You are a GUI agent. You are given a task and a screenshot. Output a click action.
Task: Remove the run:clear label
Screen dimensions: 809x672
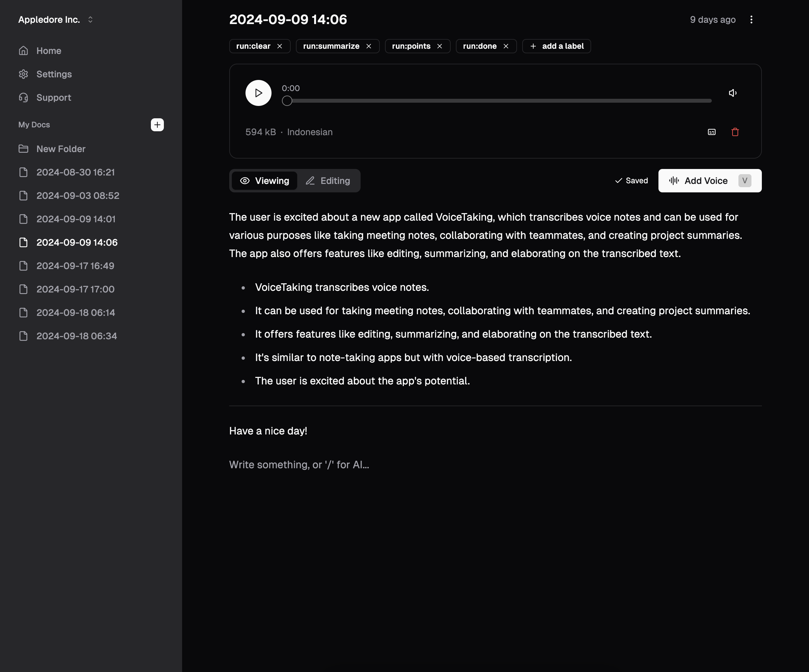(280, 46)
